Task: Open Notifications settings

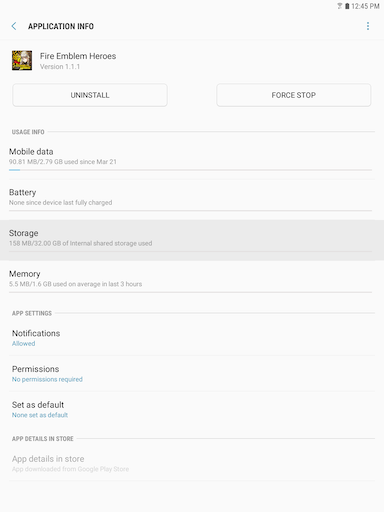Action: [192, 338]
